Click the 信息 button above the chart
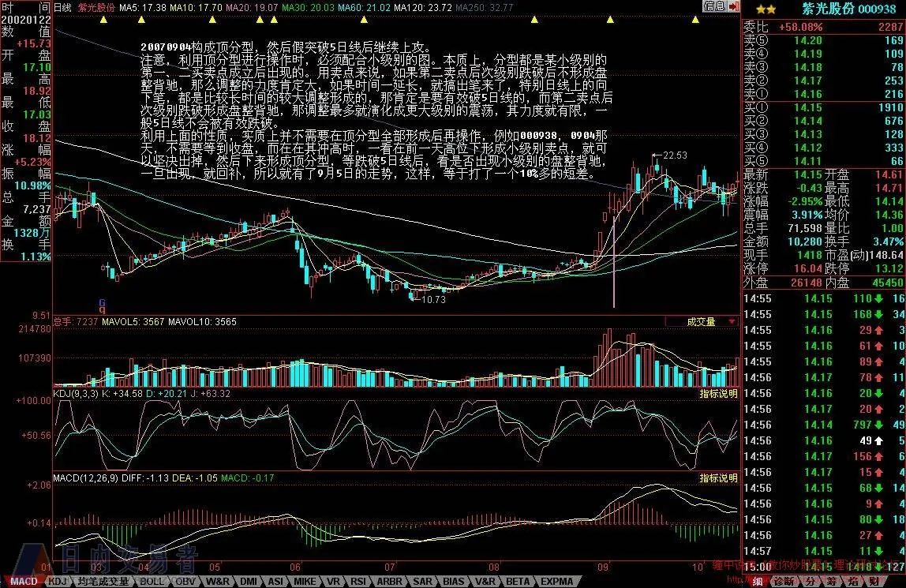This screenshot has height=588, width=906. click(x=714, y=6)
